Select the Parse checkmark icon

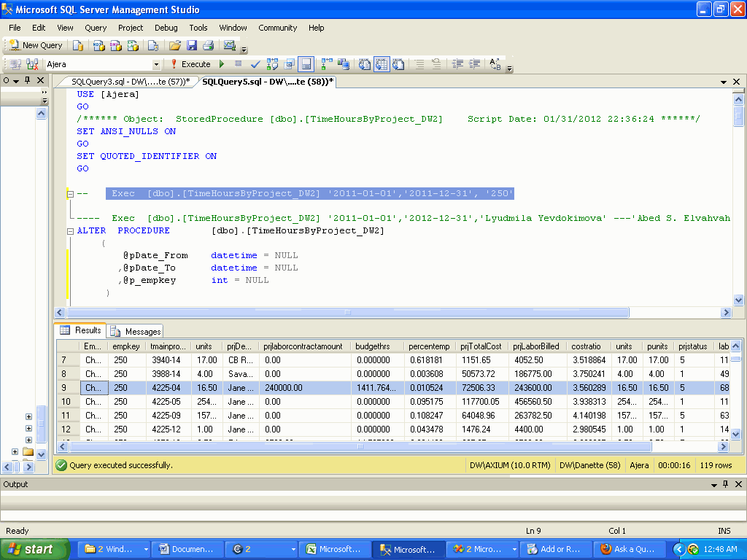255,63
